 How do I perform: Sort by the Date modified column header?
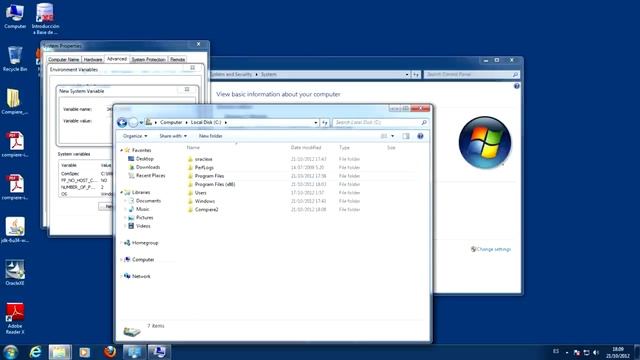[x=306, y=147]
